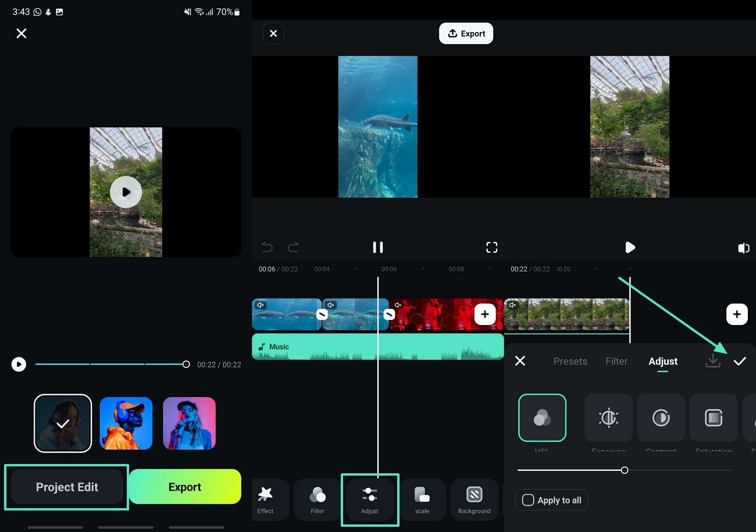Redo the last edit
This screenshot has height=532, width=756.
tap(294, 248)
